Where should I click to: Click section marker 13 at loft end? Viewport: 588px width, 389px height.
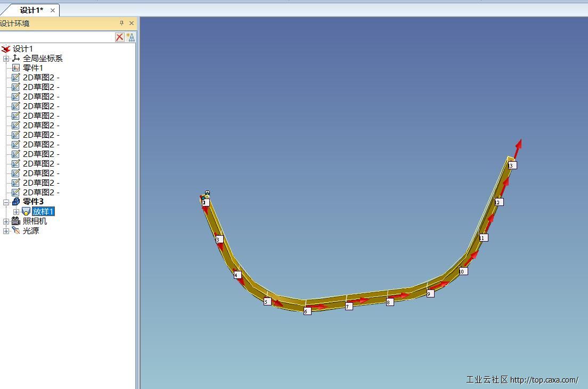512,165
